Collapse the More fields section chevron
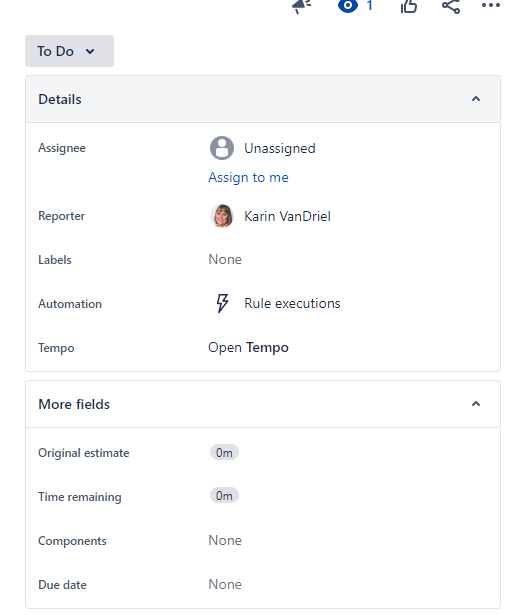Image resolution: width=519 pixels, height=615 pixels. click(476, 404)
